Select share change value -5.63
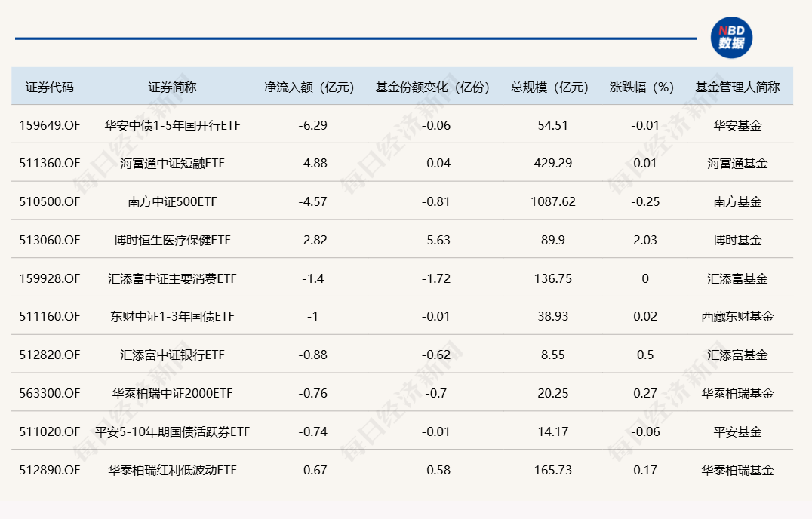This screenshot has height=519, width=812. (x=436, y=240)
